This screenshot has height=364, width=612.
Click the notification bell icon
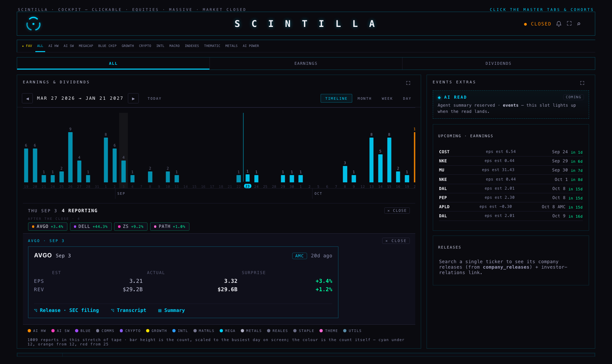pos(559,24)
